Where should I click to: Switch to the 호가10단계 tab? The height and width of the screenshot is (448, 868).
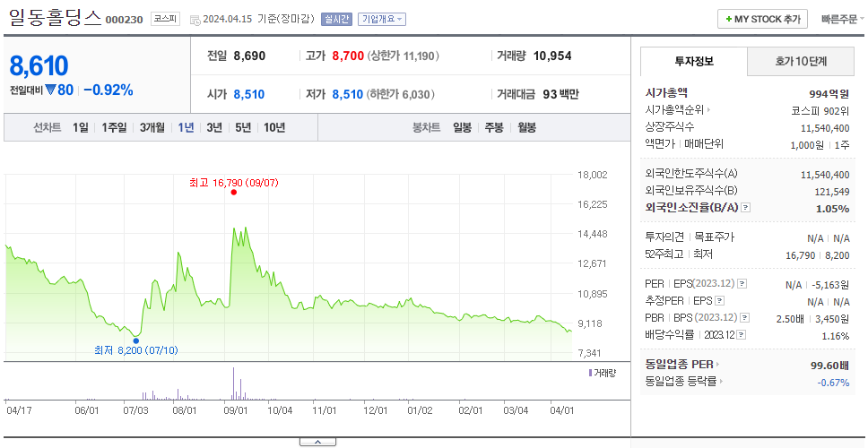coord(801,62)
